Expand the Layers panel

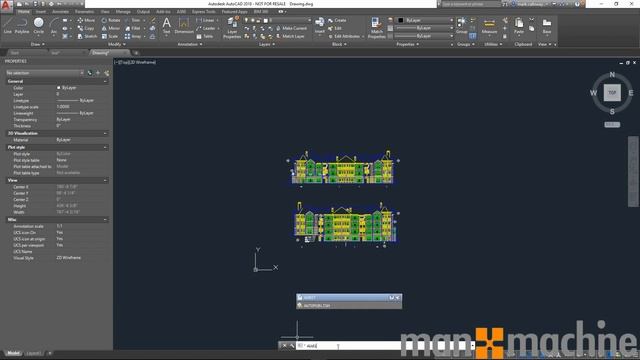(x=267, y=44)
